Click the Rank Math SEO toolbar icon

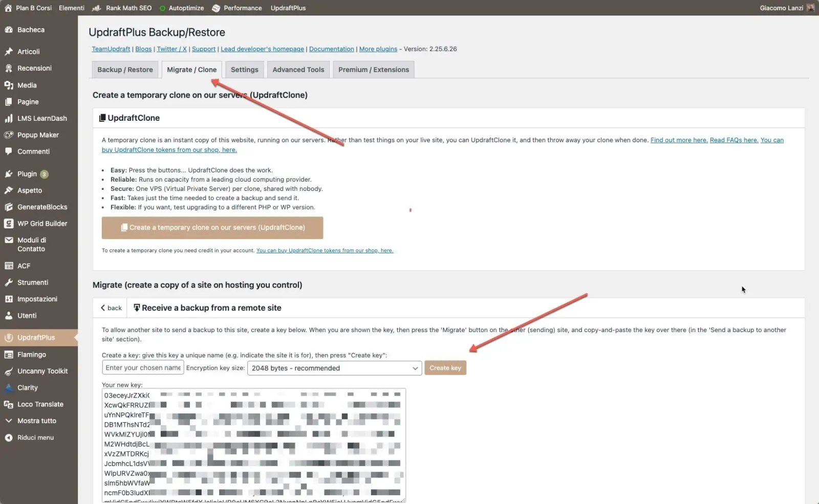(96, 8)
